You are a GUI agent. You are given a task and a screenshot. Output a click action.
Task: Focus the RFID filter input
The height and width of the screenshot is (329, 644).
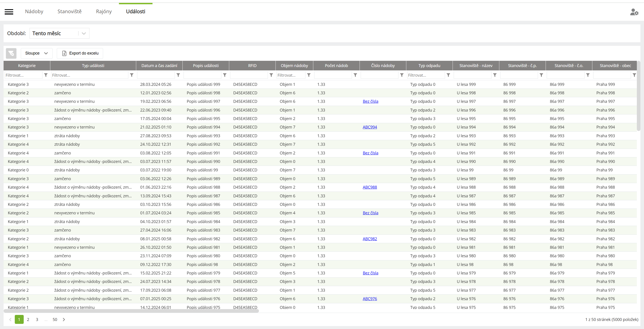pos(249,75)
